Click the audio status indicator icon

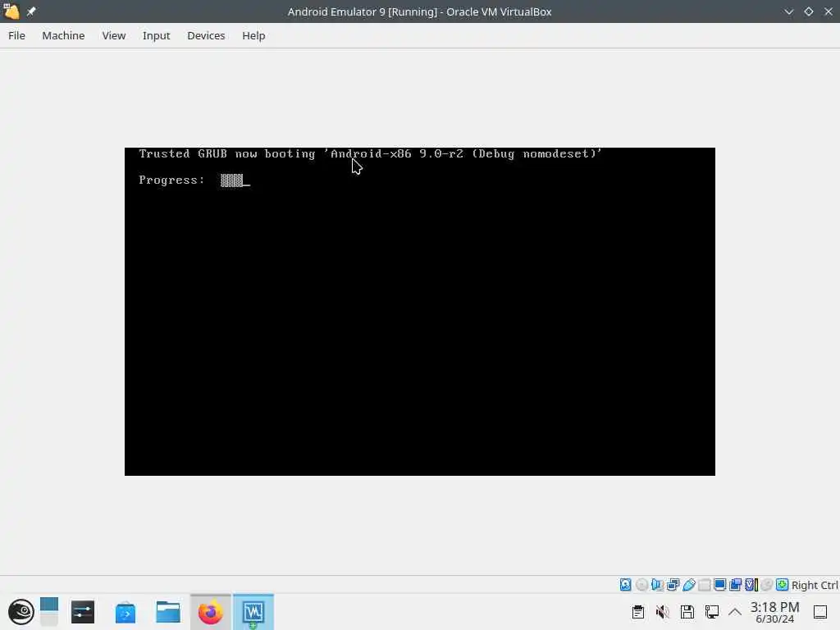(657, 584)
